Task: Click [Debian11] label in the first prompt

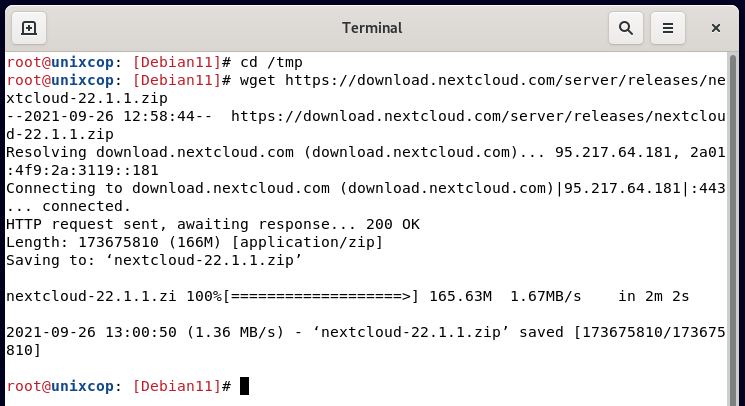Action: (x=177, y=62)
